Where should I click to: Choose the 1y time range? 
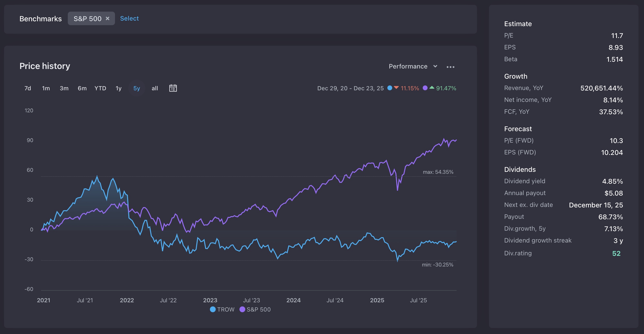click(x=118, y=88)
